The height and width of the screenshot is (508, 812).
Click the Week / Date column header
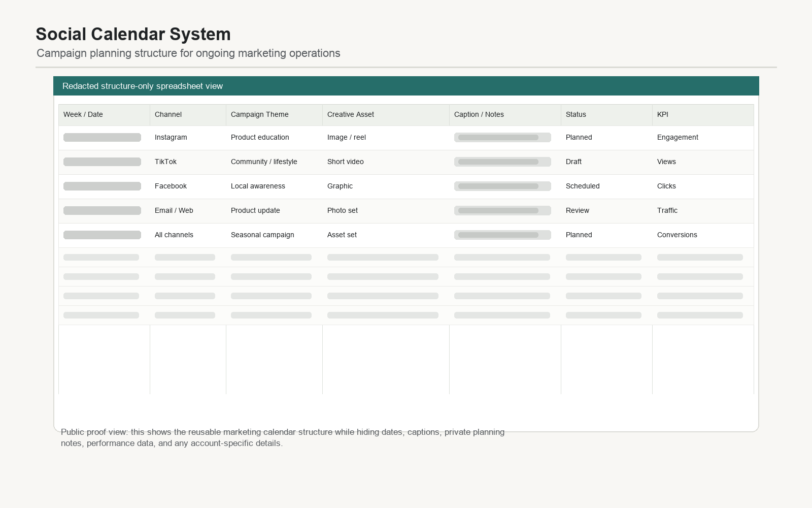[x=104, y=115]
